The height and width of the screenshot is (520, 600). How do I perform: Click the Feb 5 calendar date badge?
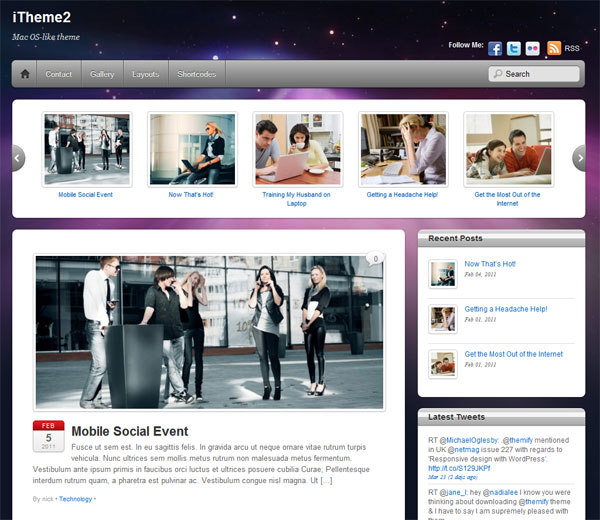(49, 436)
